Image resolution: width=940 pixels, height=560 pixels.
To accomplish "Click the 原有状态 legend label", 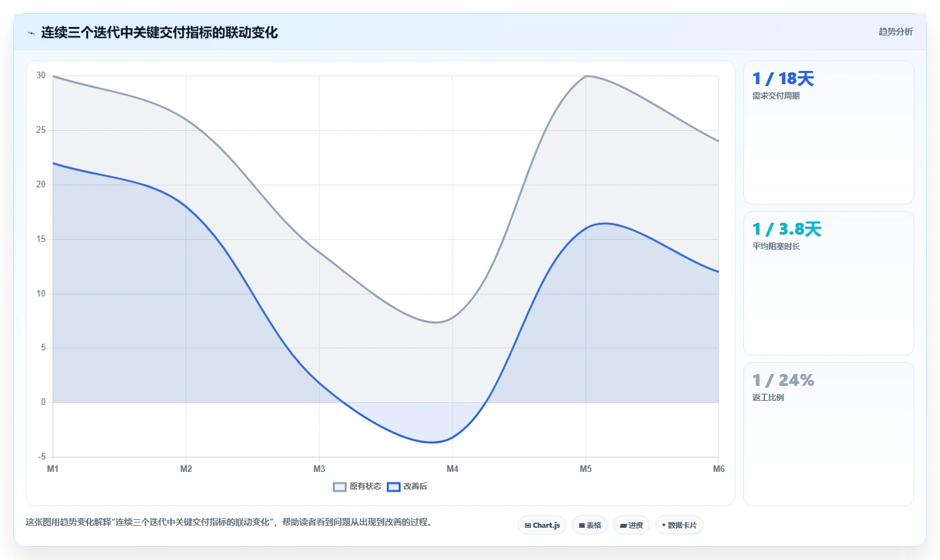I will pyautogui.click(x=365, y=486).
